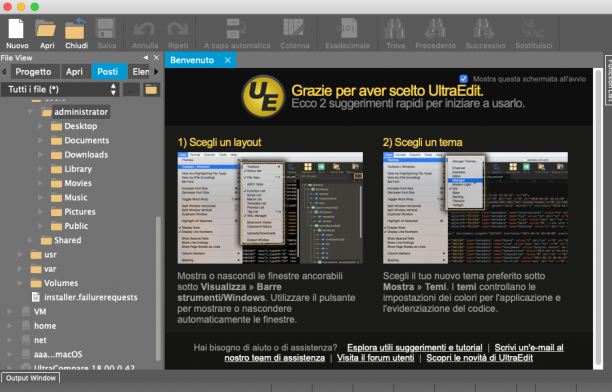This screenshot has height=392, width=612.
Task: Select the var folder
Action: 43,269
